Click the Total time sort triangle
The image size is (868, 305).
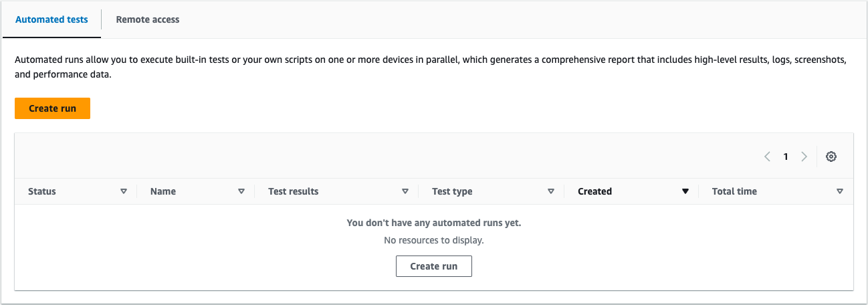pyautogui.click(x=840, y=191)
